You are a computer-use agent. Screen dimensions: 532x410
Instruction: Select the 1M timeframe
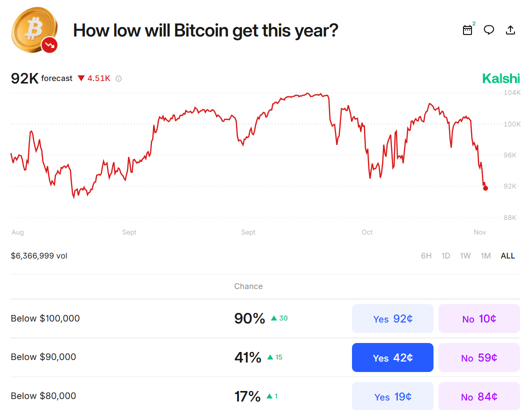[485, 255]
